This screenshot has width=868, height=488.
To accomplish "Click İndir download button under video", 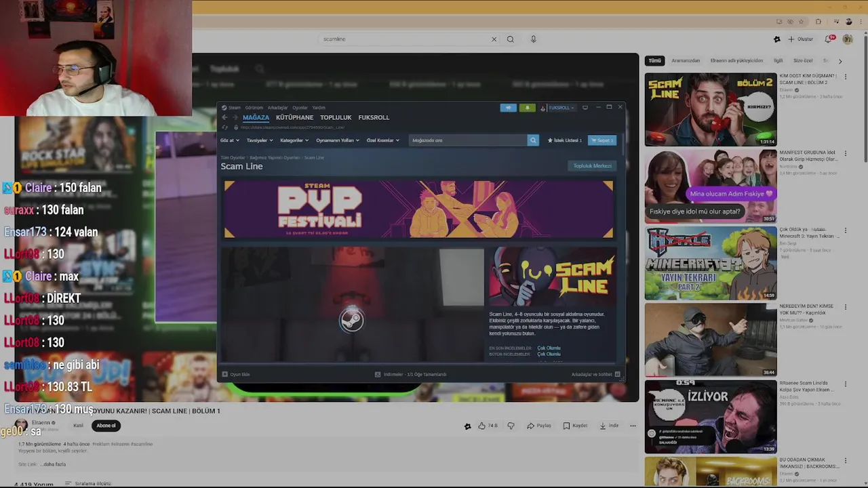I will point(609,426).
